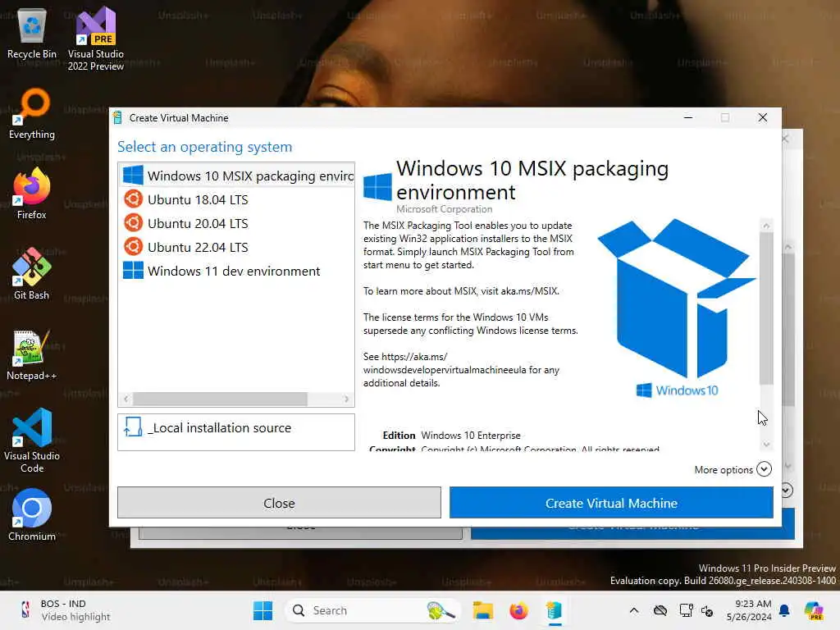Click the Create Virtual Machine title bar icon
Viewport: 840px width, 630px height.
(117, 117)
